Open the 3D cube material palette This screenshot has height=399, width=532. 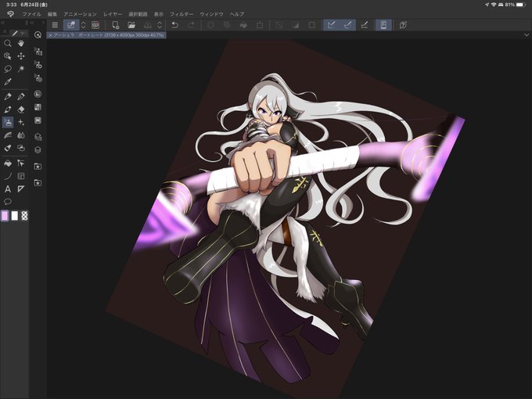[x=38, y=149]
